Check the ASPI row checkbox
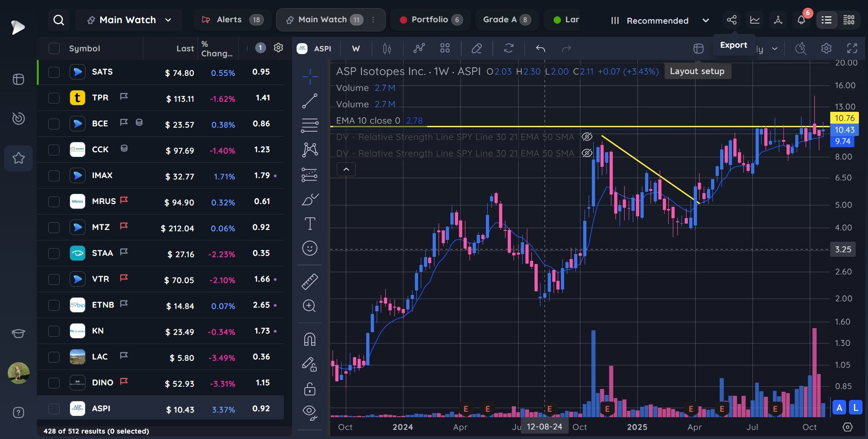868x439 pixels. 54,409
